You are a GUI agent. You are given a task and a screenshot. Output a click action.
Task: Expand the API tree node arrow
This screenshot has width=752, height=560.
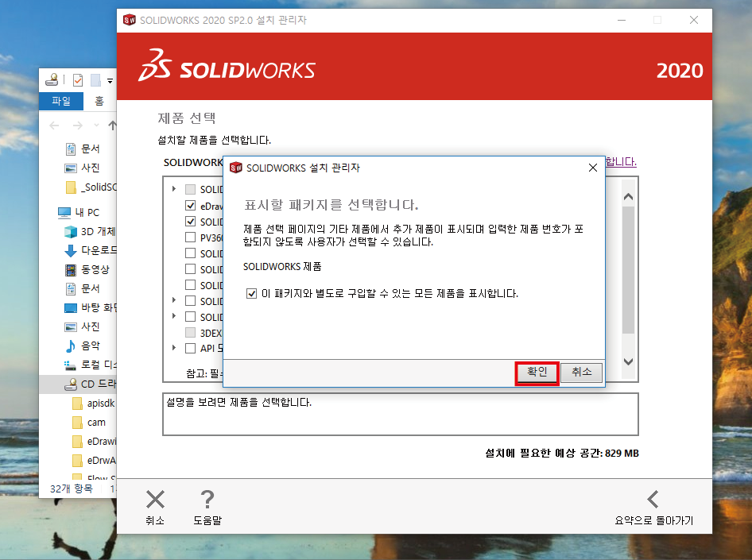pos(174,348)
